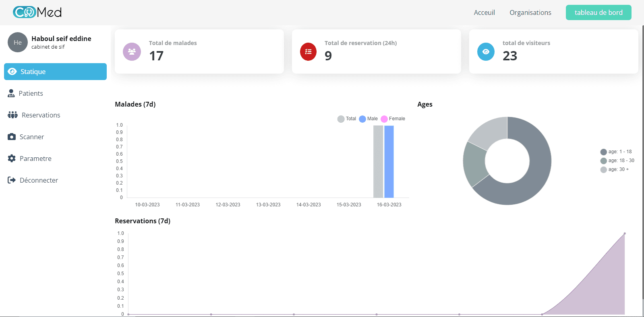This screenshot has height=317, width=644.
Task: Click the Scanner camera icon
Action: click(x=12, y=137)
